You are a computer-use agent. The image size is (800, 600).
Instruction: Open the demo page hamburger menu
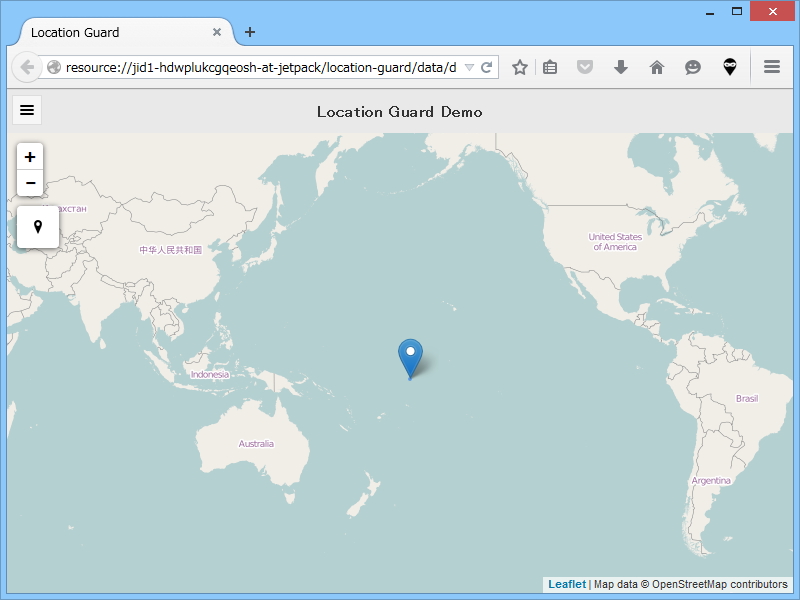(26, 110)
